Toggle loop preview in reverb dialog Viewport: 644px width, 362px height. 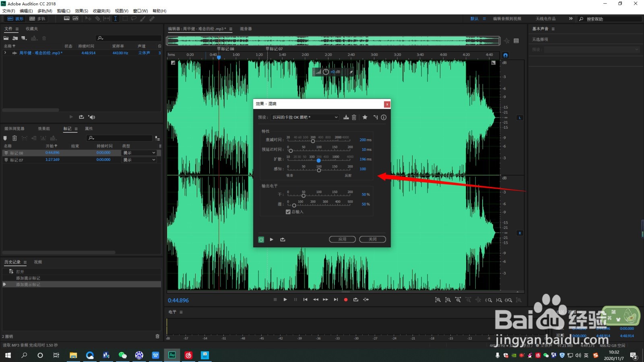click(283, 239)
